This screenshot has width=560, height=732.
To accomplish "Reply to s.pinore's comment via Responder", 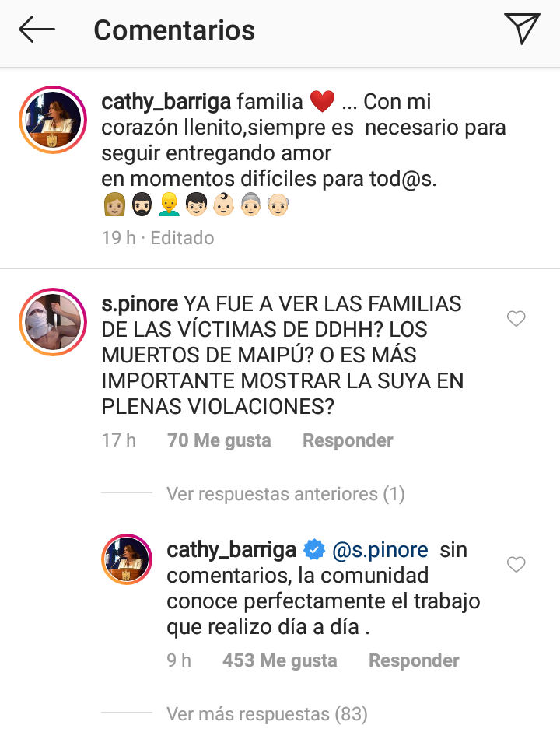I will [x=348, y=440].
